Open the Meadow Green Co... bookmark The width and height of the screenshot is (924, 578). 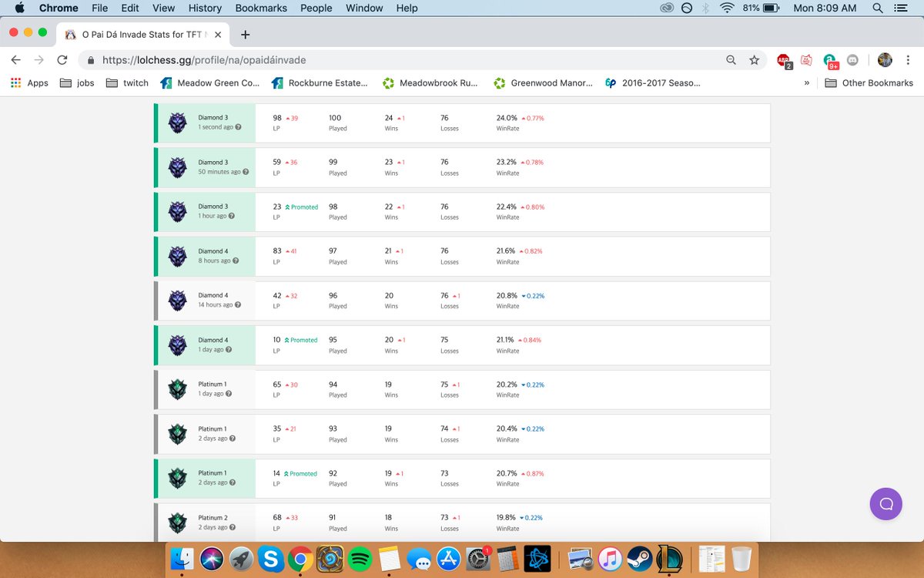point(209,82)
